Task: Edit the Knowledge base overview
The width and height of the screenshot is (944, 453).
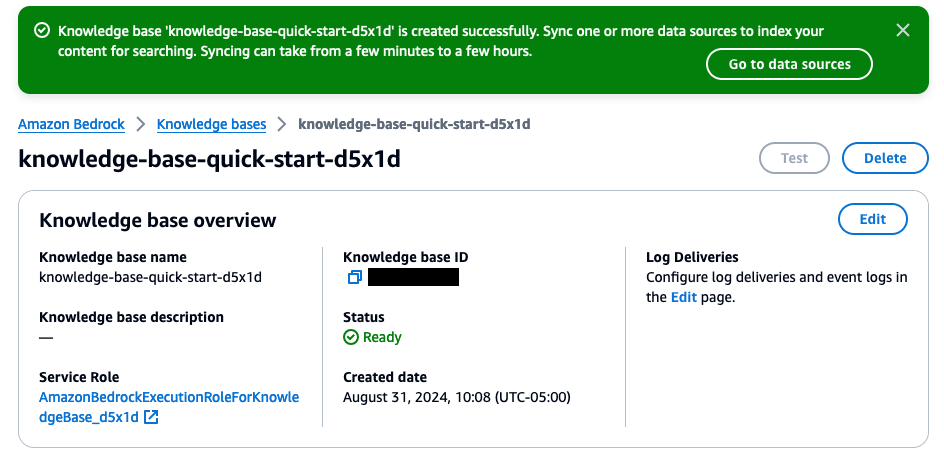Action: (x=872, y=219)
